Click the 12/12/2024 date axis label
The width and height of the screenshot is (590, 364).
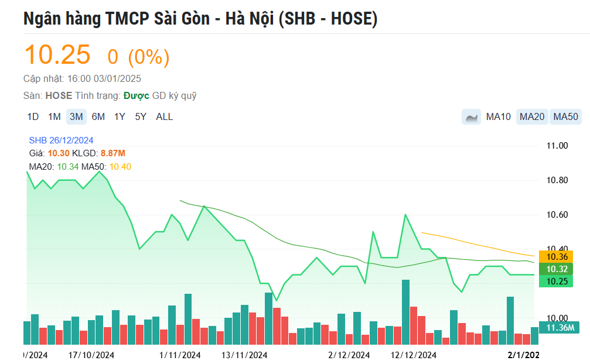[x=414, y=355]
